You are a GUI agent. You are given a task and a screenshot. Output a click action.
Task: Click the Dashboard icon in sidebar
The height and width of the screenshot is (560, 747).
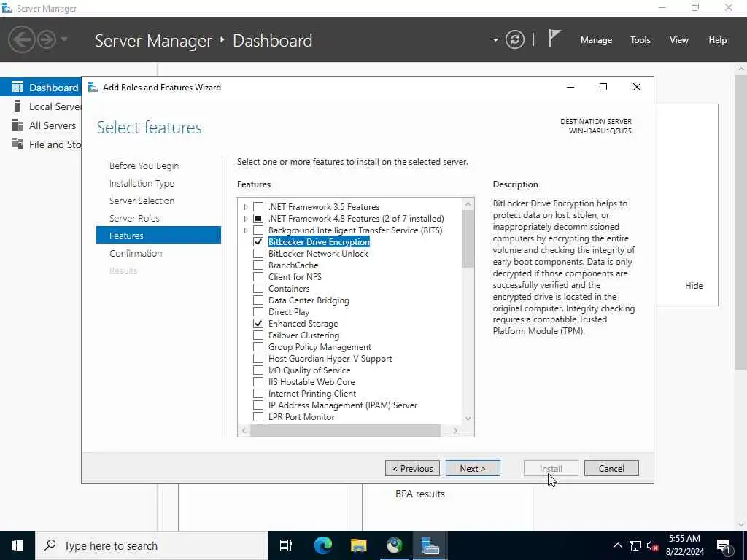click(x=18, y=87)
